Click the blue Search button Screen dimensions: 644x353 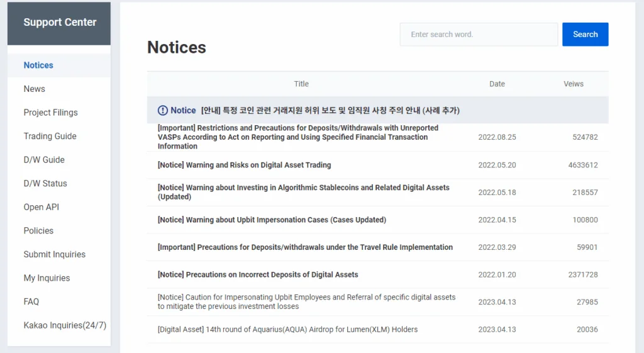point(585,35)
